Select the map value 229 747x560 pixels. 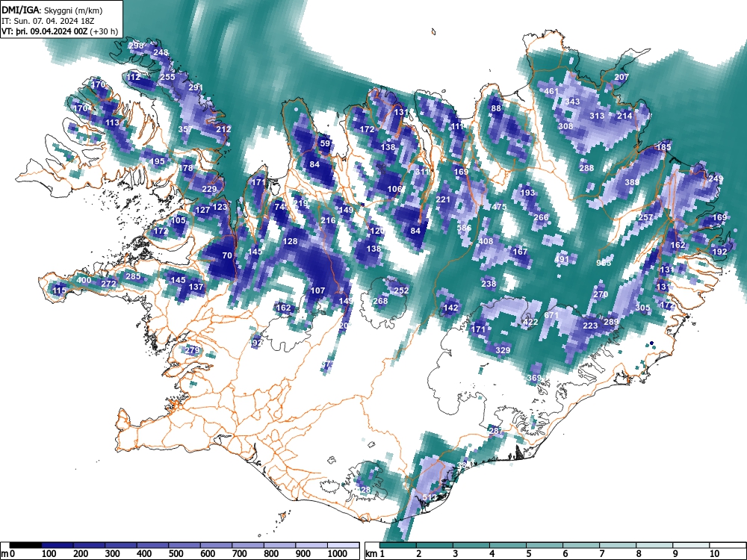pos(209,189)
